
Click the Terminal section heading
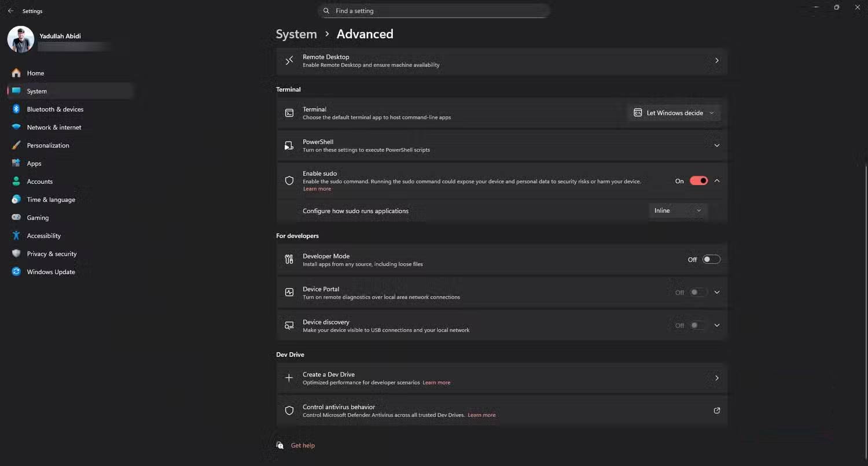[x=288, y=90]
